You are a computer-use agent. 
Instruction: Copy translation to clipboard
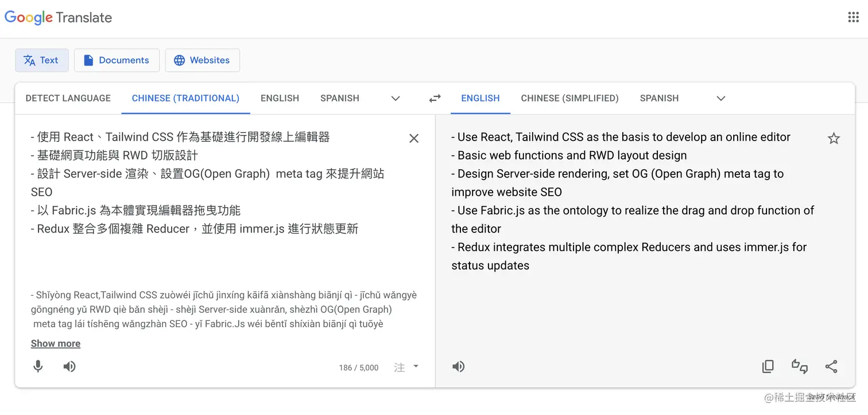click(x=768, y=366)
